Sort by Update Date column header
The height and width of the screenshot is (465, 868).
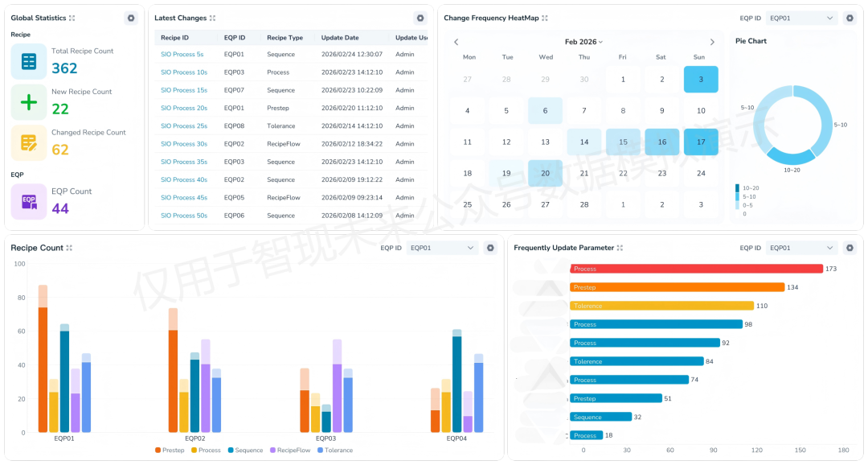[340, 38]
